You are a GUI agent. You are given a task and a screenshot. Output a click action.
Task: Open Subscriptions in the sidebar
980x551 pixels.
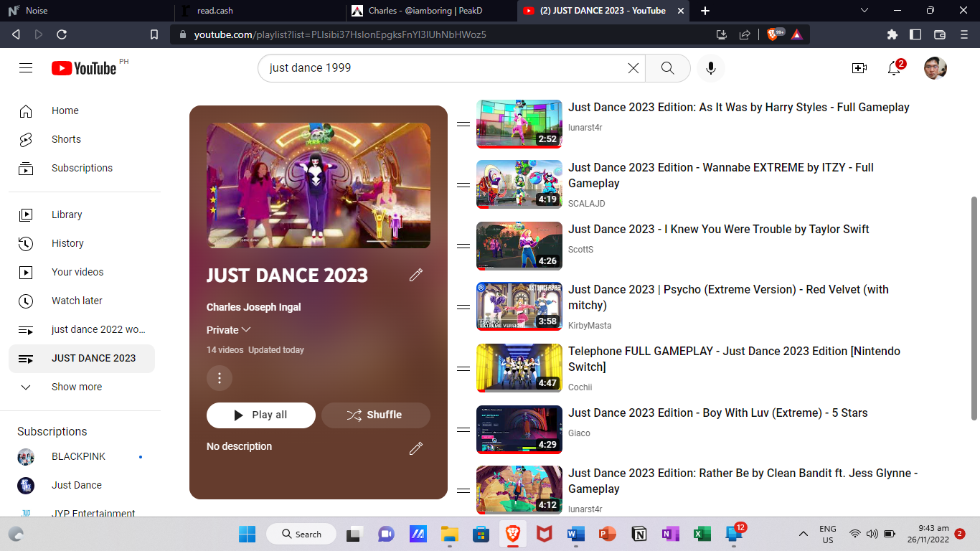(82, 168)
